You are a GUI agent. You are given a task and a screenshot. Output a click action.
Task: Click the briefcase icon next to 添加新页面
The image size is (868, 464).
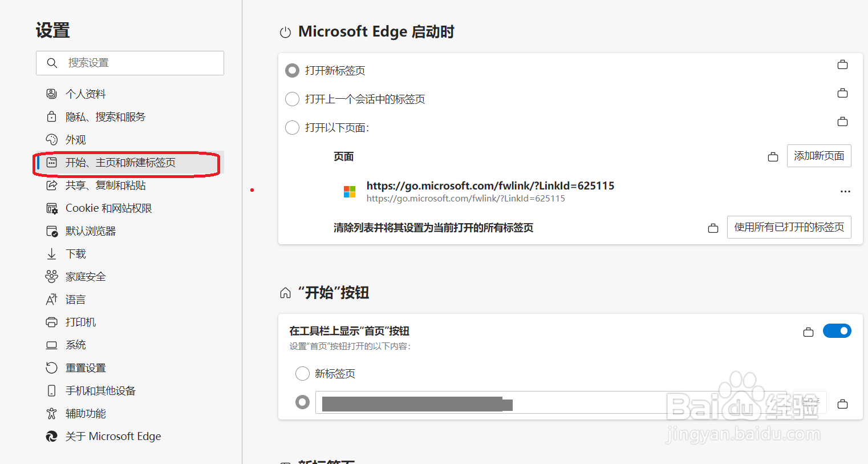pos(773,157)
